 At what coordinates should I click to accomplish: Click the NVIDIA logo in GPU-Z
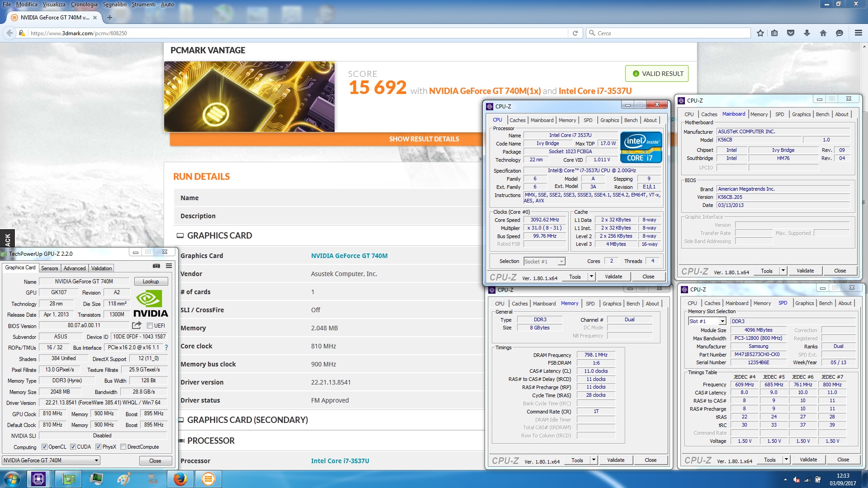coord(151,304)
